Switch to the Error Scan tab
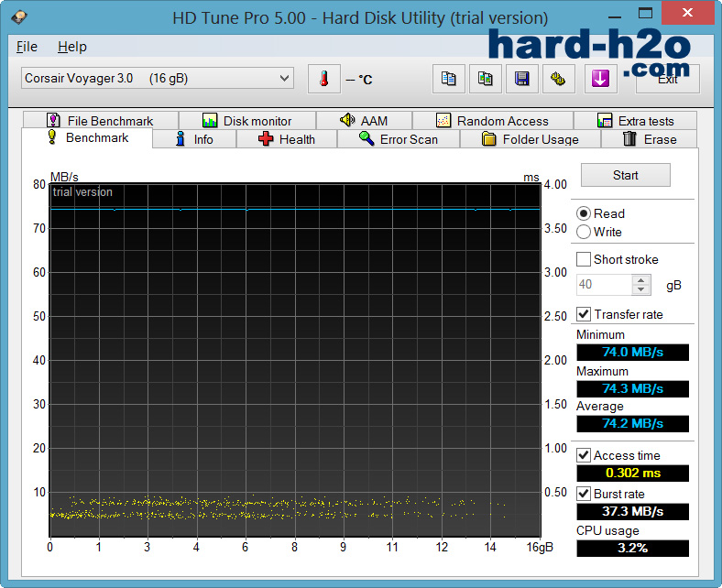The width and height of the screenshot is (722, 588). (x=399, y=139)
